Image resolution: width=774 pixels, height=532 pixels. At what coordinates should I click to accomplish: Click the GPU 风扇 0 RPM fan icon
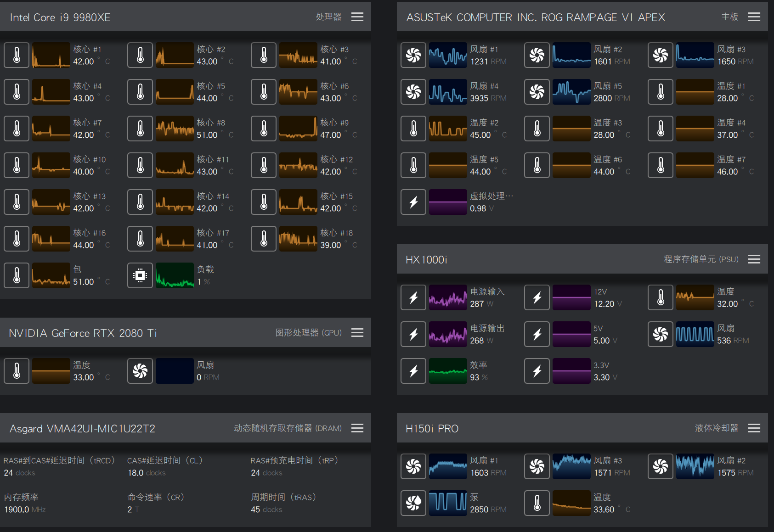[x=140, y=371]
